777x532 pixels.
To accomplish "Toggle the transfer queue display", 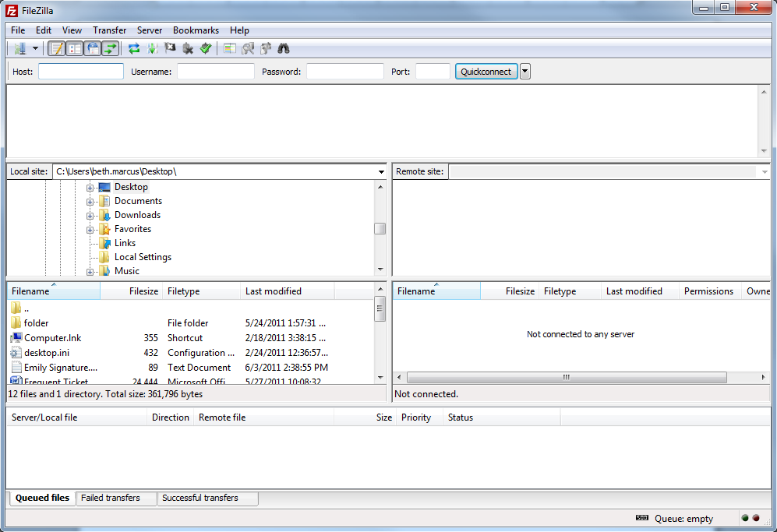I will click(x=111, y=48).
